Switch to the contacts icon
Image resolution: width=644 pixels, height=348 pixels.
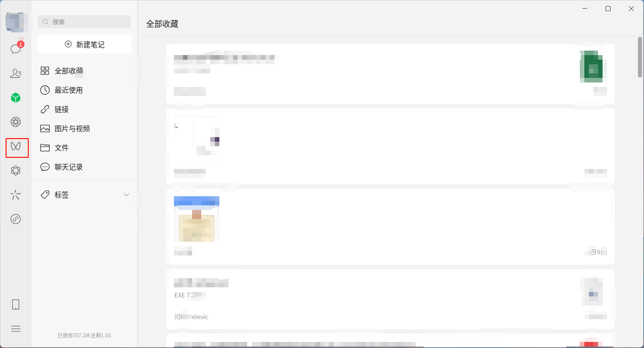point(16,73)
